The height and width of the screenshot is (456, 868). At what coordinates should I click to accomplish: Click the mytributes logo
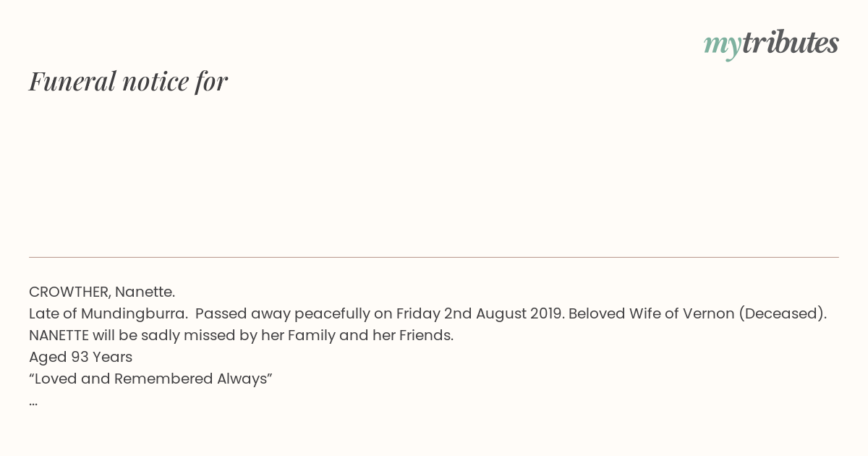point(771,43)
